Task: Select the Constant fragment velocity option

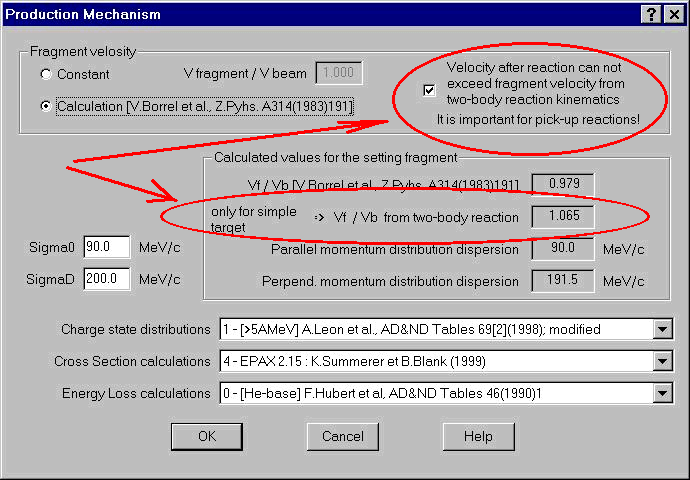Action: (46, 74)
